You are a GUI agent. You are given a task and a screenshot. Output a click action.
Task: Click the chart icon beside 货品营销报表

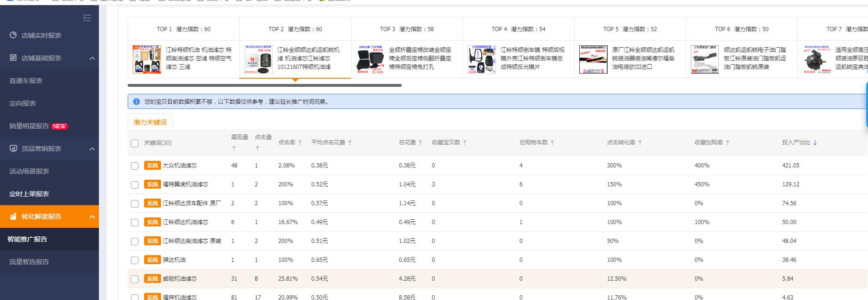pos(13,148)
